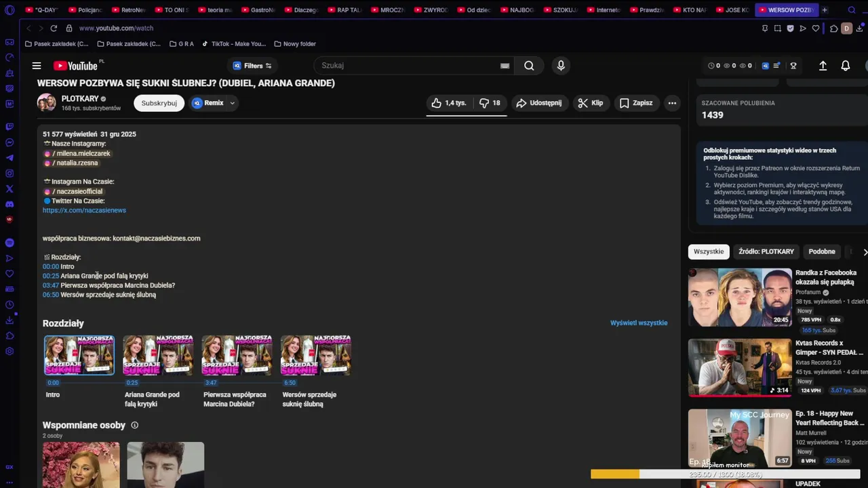The image size is (868, 488).
Task: Open Opera sidebar settings gear
Action: point(9,351)
